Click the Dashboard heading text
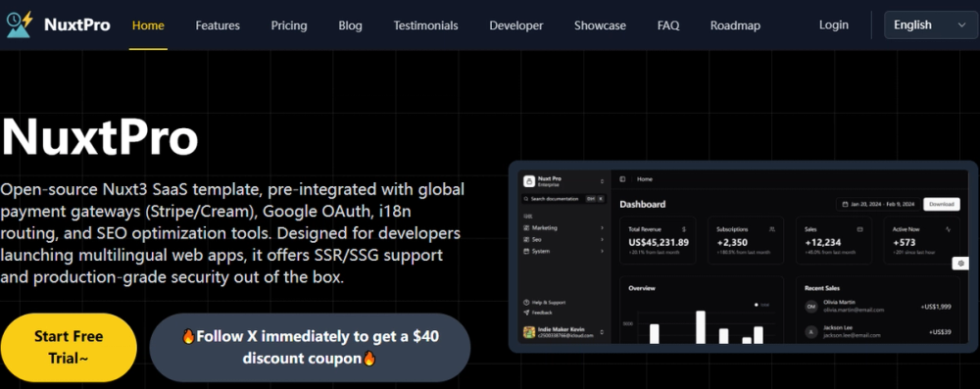Screen dimensions: 980x389 (643, 204)
